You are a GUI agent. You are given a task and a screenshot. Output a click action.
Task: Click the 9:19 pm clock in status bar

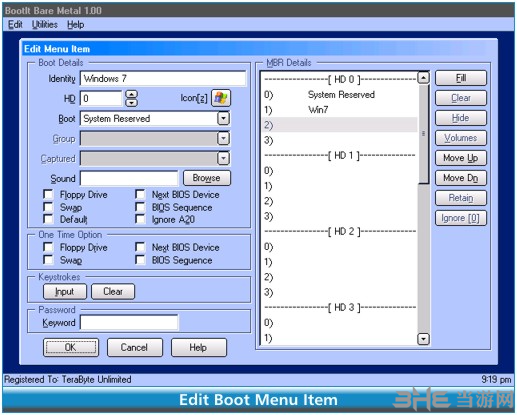click(x=496, y=379)
